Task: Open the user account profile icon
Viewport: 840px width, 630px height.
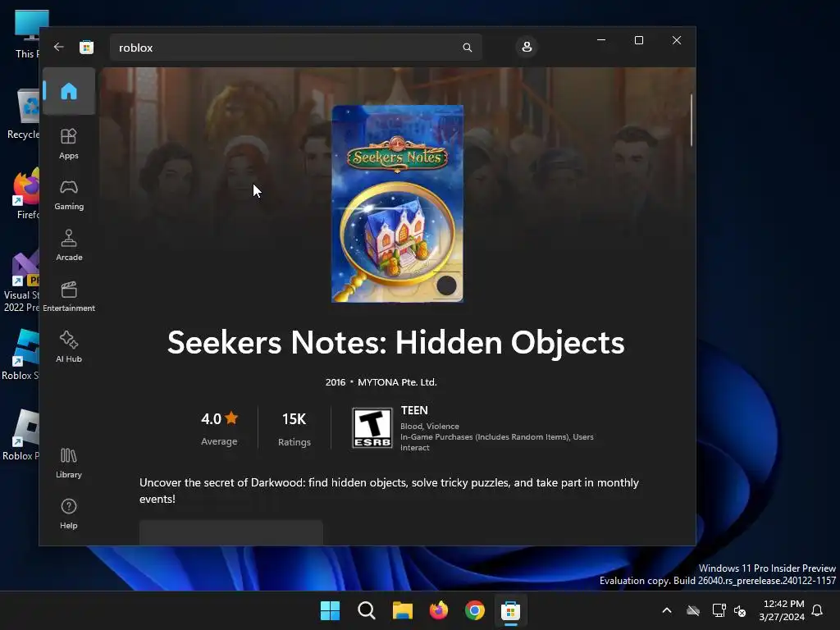Action: (527, 47)
